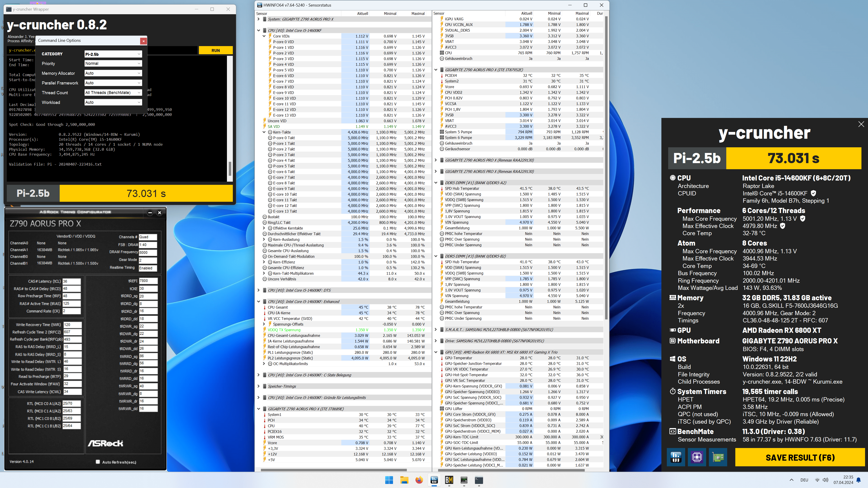Expand the Effektive Kerntakte node
This screenshot has width=868, height=488.
click(264, 228)
